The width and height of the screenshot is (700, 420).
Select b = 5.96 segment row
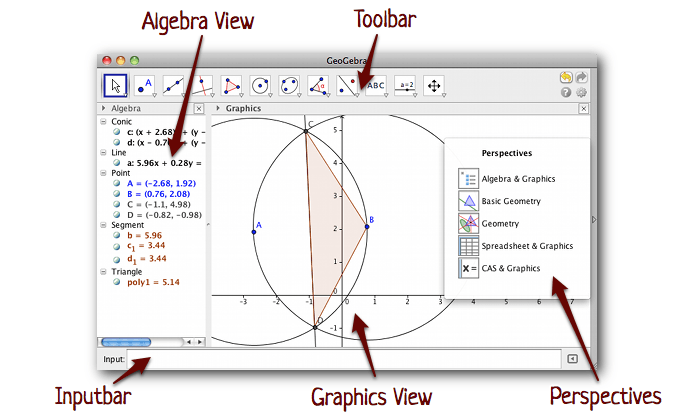pos(144,235)
